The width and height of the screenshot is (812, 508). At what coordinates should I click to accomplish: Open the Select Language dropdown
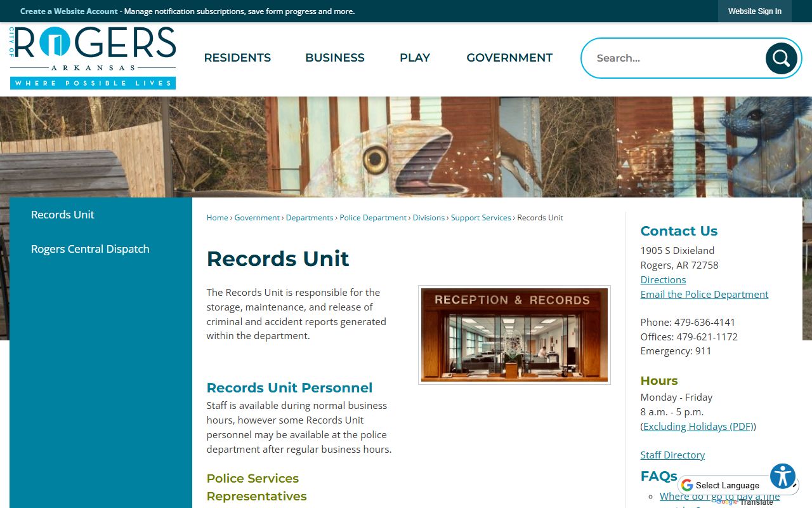click(x=739, y=485)
